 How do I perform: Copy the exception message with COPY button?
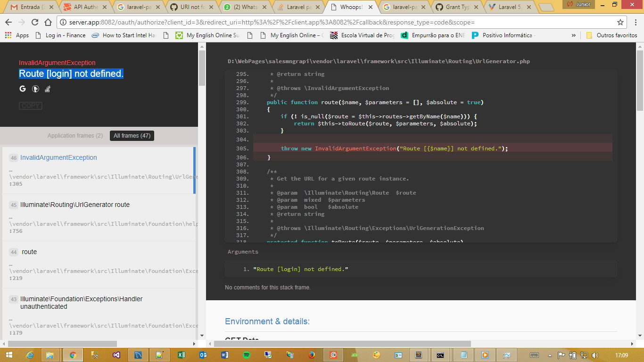tap(31, 106)
